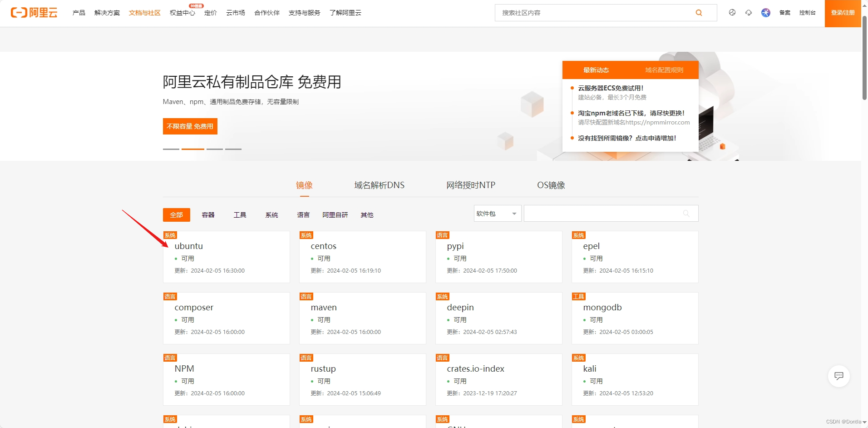Open the language/region globe icon
Image resolution: width=868 pixels, height=428 pixels.
(x=732, y=13)
